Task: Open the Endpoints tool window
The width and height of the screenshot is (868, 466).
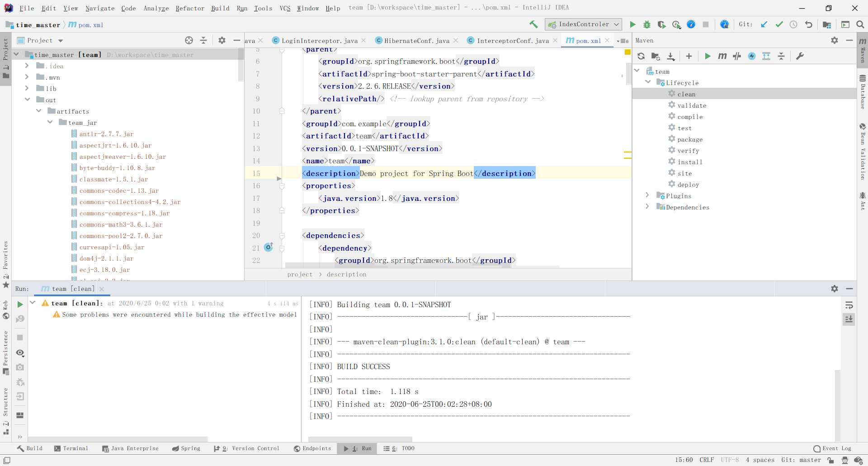Action: 312,448
